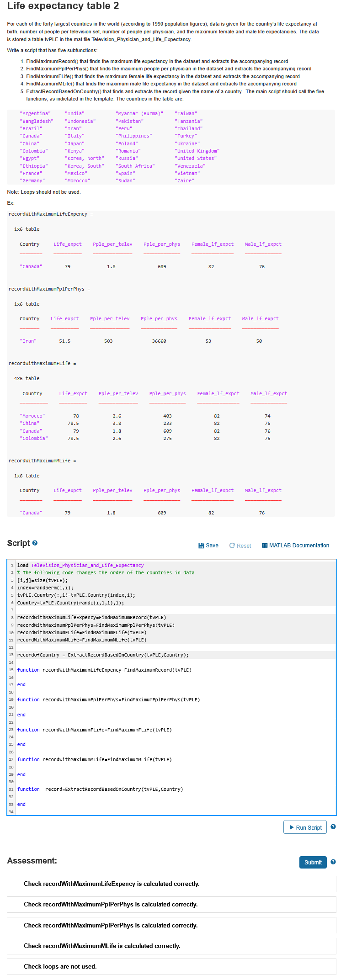Click function FindMaximumFLife definition on line 23
Screen dimensions: 346x980
coord(95,730)
